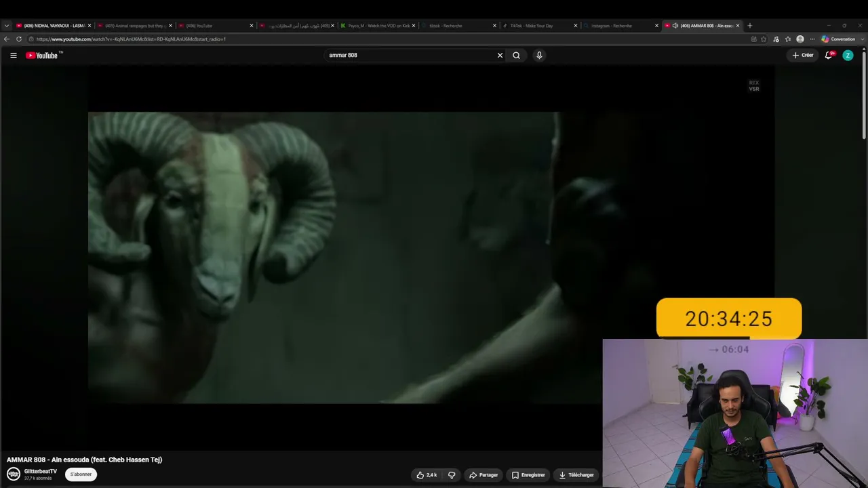Viewport: 868px width, 488px height.
Task: Like the video with thumbs up
Action: tap(427, 475)
